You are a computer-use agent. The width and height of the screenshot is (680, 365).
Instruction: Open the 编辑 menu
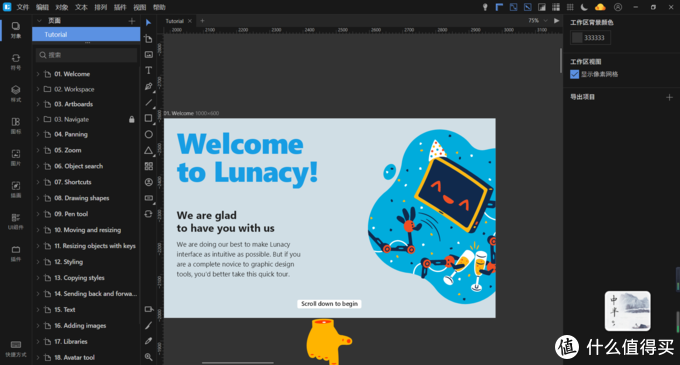[x=42, y=7]
